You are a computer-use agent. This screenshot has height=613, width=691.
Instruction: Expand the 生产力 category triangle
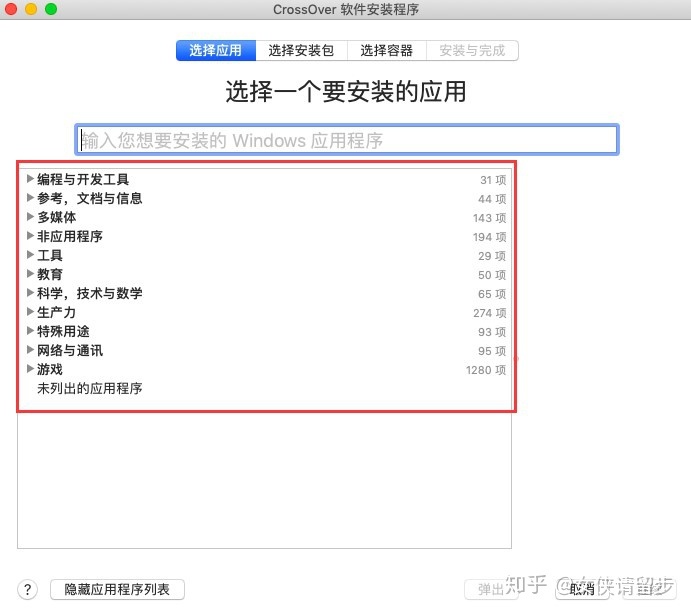[x=30, y=312]
